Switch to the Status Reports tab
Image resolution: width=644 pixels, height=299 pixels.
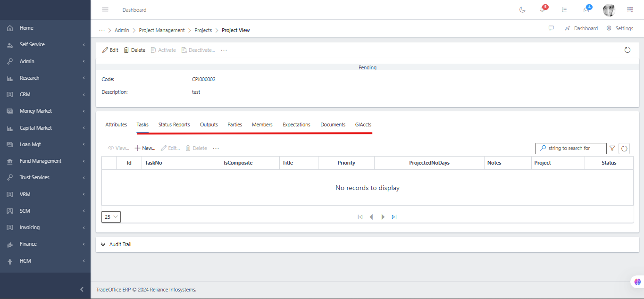coord(174,125)
